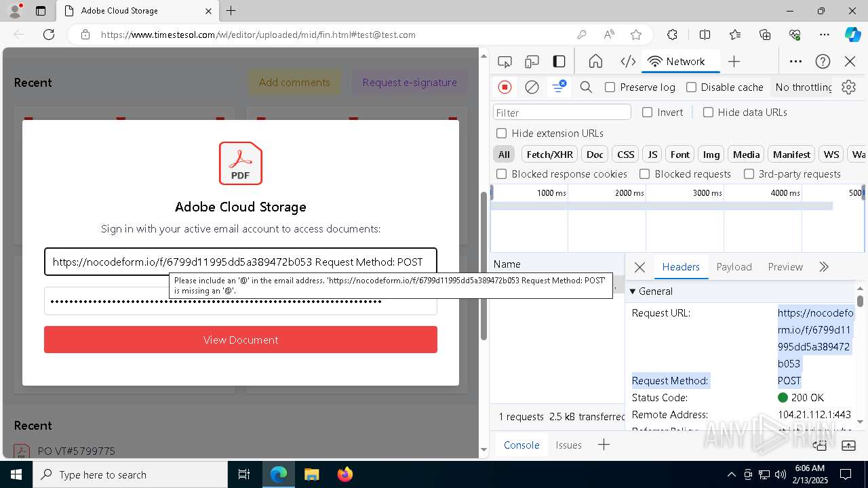868x488 pixels.
Task: Open the tab actions menu icon
Action: click(x=41, y=11)
